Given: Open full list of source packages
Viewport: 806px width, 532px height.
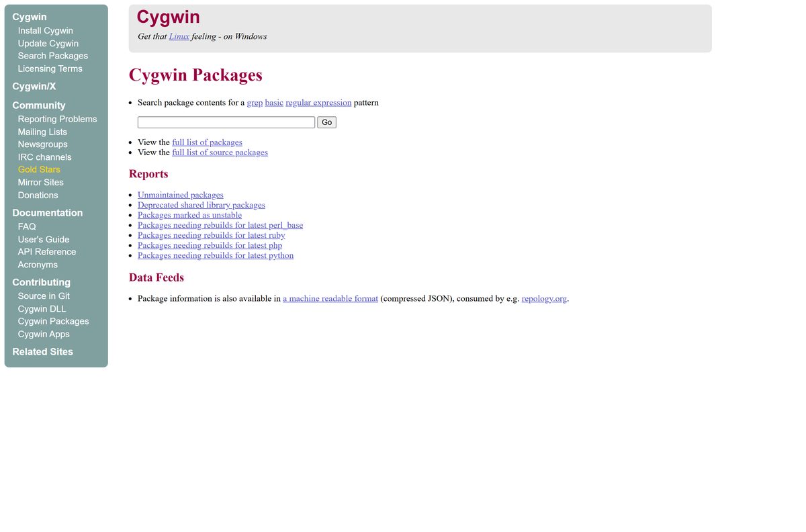Looking at the screenshot, I should (220, 152).
